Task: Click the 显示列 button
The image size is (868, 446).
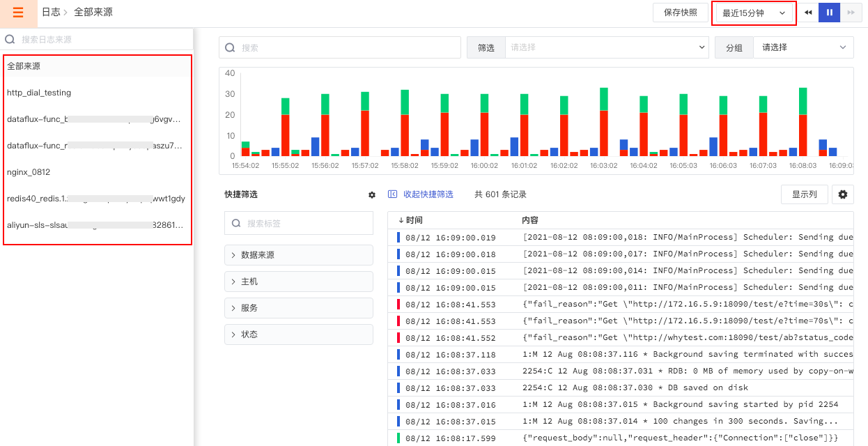Action: click(x=805, y=194)
